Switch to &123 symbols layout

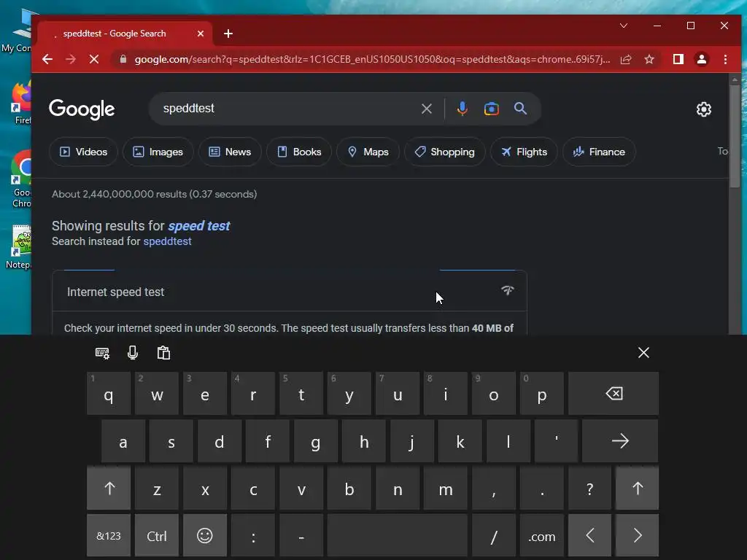pyautogui.click(x=109, y=536)
